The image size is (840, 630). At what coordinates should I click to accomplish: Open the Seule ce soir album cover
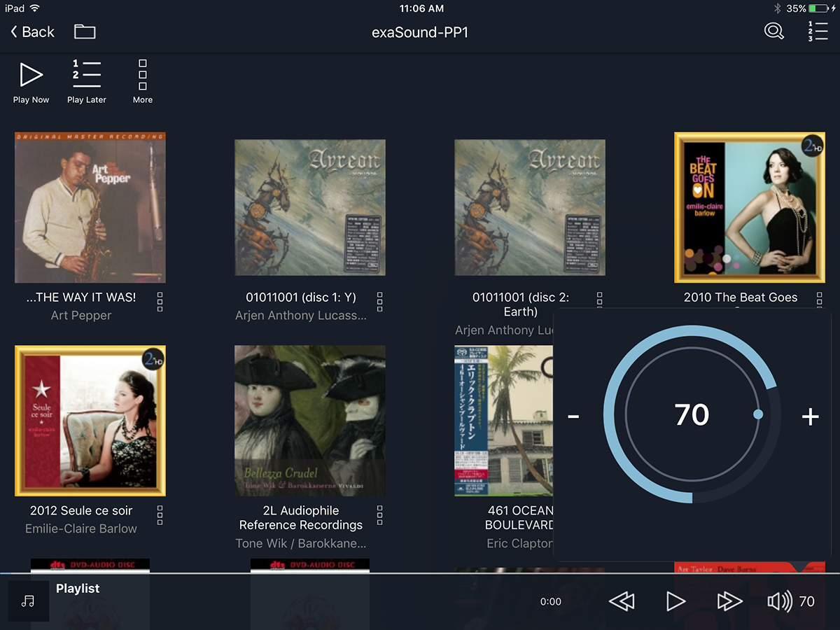[x=90, y=421]
